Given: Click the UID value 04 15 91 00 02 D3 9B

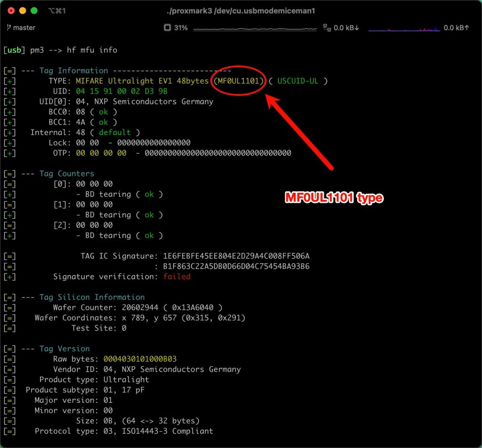Looking at the screenshot, I should pyautogui.click(x=122, y=91).
